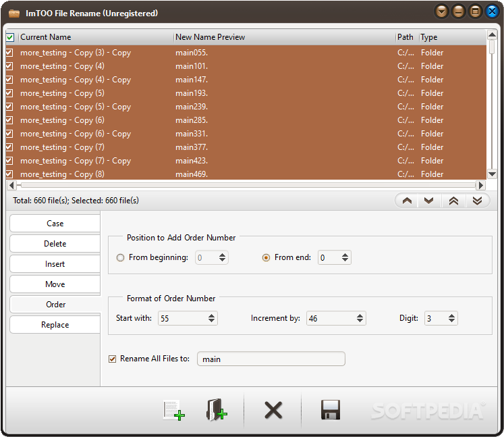Increase 'Digit' value
The image size is (504, 437).
tap(451, 315)
